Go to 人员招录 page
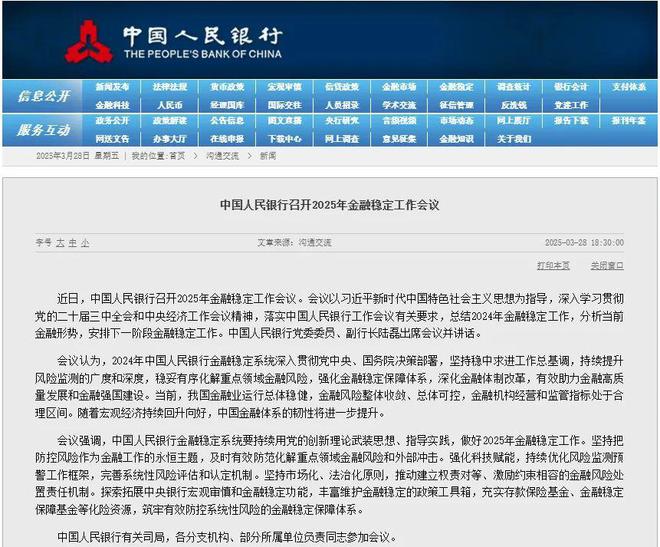Viewport: 660px width, 547px height. coord(342,105)
